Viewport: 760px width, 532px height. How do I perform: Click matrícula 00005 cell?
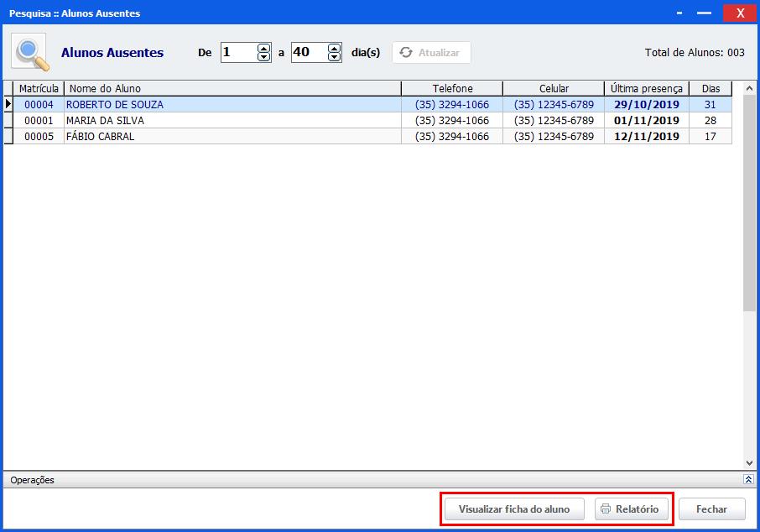(x=39, y=136)
